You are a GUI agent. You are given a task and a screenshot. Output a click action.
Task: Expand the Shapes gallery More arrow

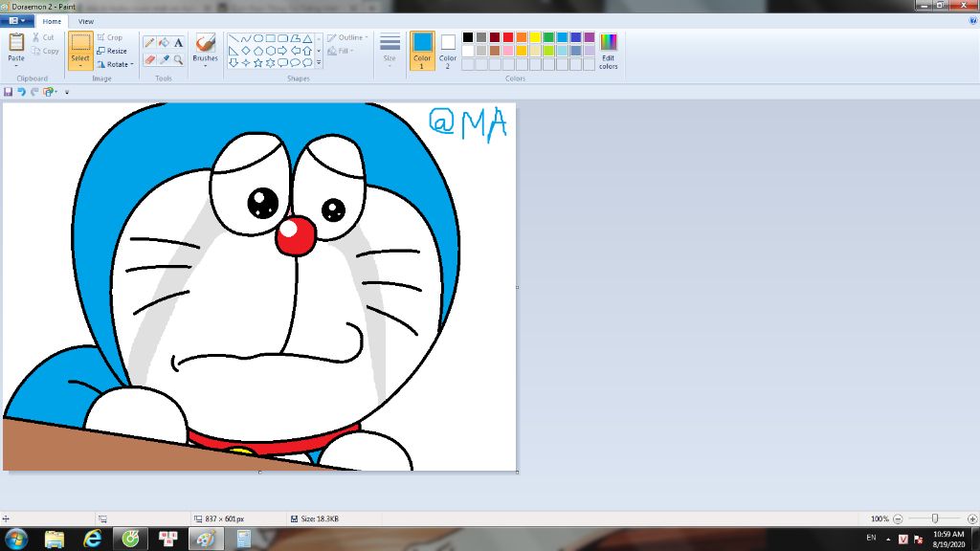319,62
